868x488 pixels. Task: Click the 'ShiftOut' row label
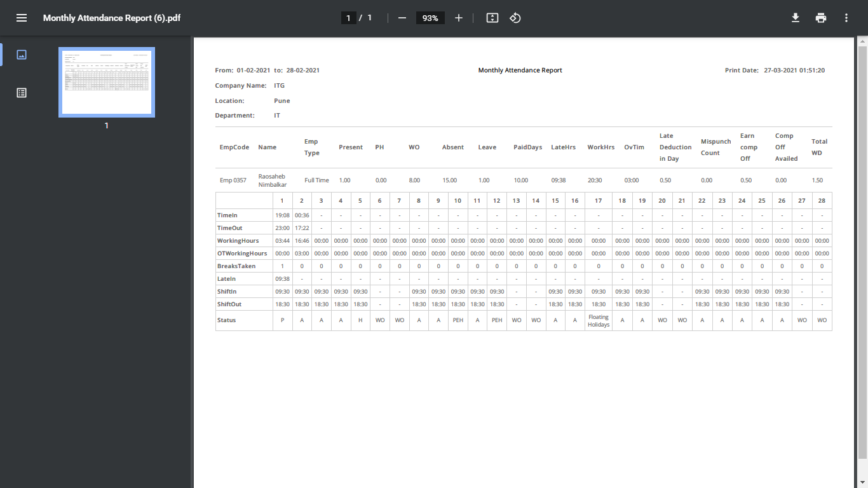[229, 304]
